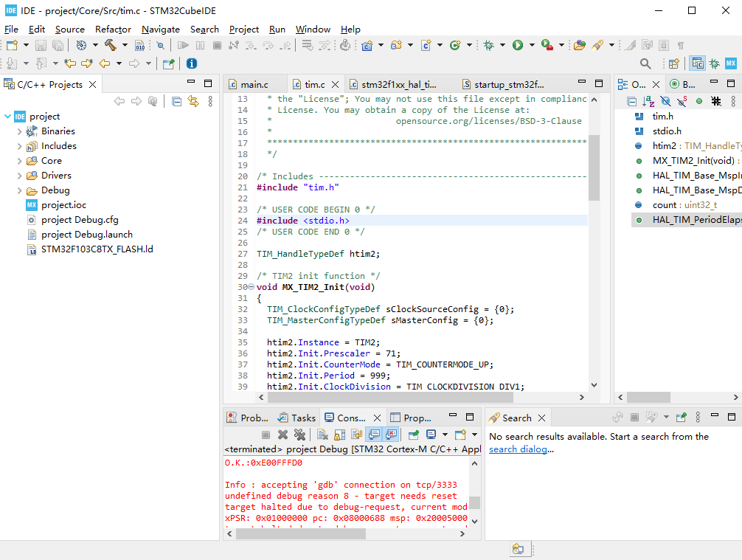Open the Window menu
Screen dimensions: 742x560
tap(313, 30)
